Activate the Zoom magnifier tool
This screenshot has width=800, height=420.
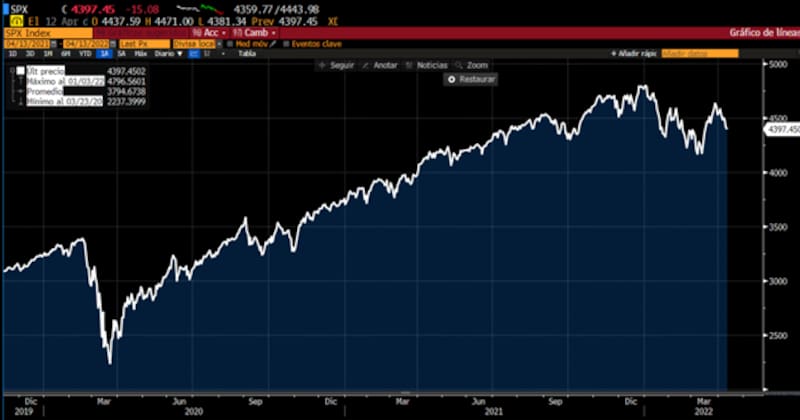click(x=459, y=65)
